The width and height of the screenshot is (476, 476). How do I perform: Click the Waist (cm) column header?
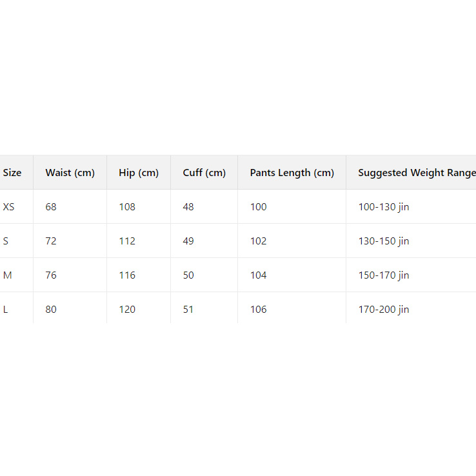click(70, 173)
